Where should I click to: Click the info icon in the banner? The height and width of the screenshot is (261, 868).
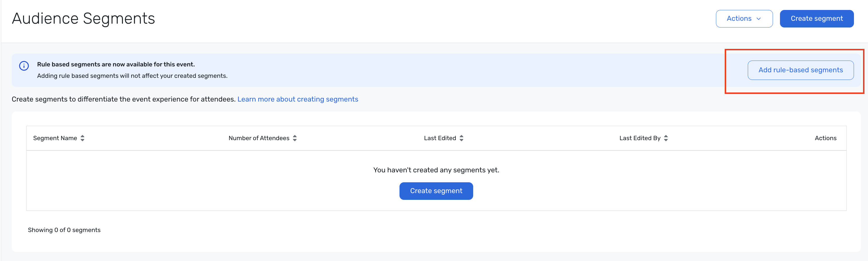tap(24, 66)
